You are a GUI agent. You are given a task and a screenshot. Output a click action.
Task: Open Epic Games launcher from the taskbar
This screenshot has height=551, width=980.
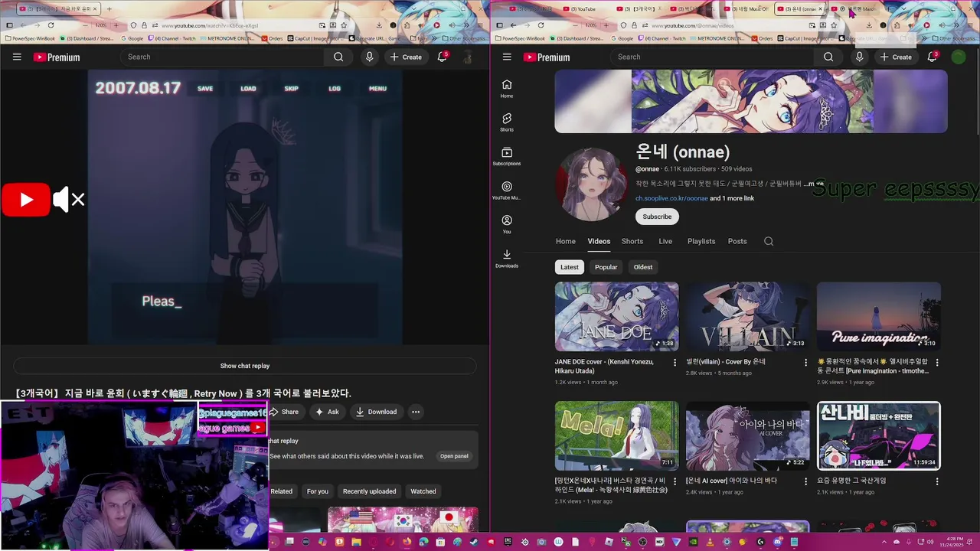point(508,542)
